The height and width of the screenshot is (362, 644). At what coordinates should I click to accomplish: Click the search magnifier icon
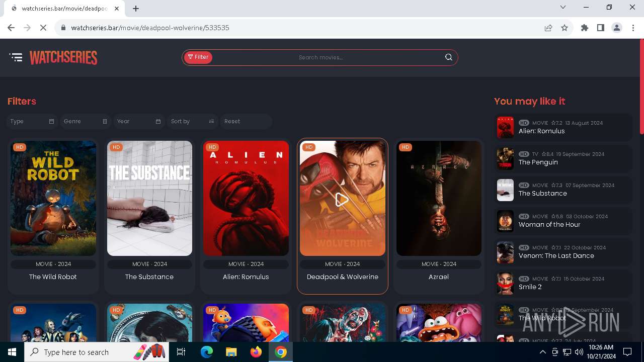point(449,57)
